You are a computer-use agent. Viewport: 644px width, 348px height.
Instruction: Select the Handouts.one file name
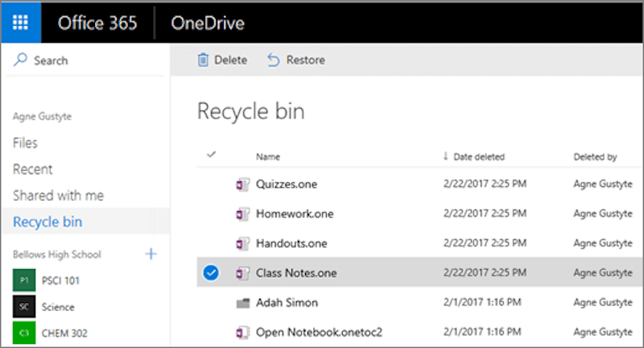[291, 243]
